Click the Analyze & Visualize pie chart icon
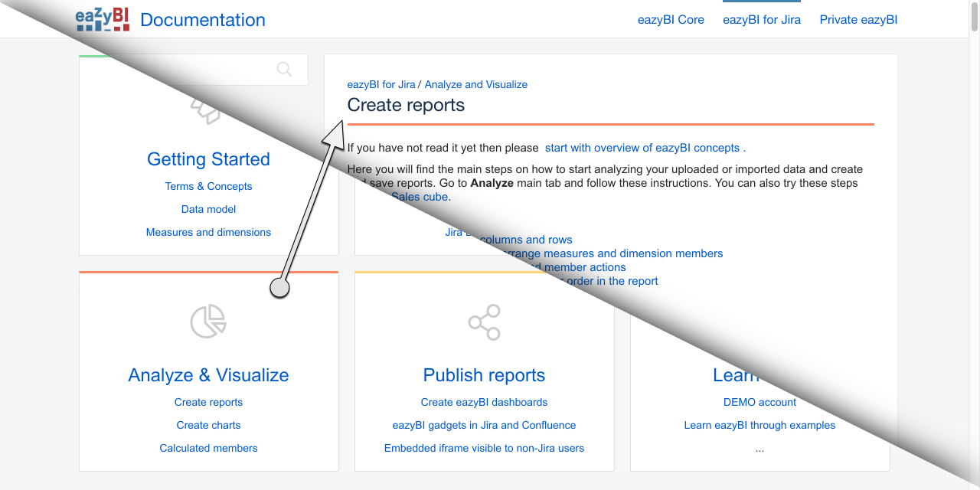This screenshot has width=980, height=490. pos(208,322)
